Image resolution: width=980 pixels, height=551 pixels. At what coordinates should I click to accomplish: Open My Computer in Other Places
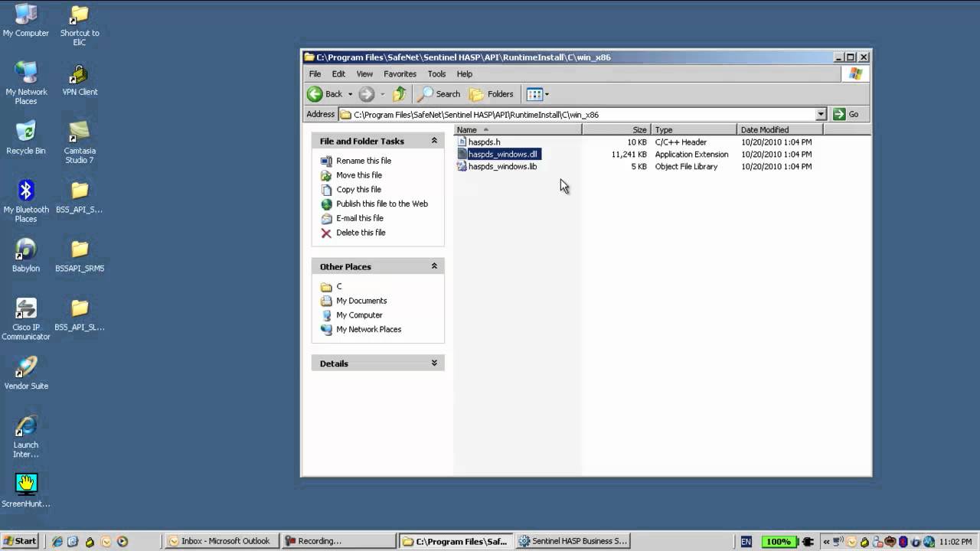pos(359,315)
